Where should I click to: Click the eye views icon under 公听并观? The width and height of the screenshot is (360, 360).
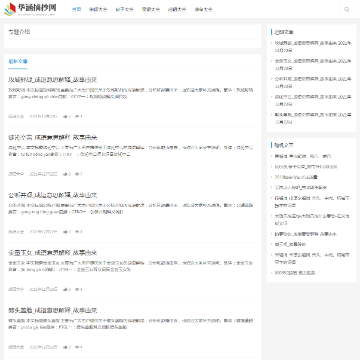click(x=77, y=232)
